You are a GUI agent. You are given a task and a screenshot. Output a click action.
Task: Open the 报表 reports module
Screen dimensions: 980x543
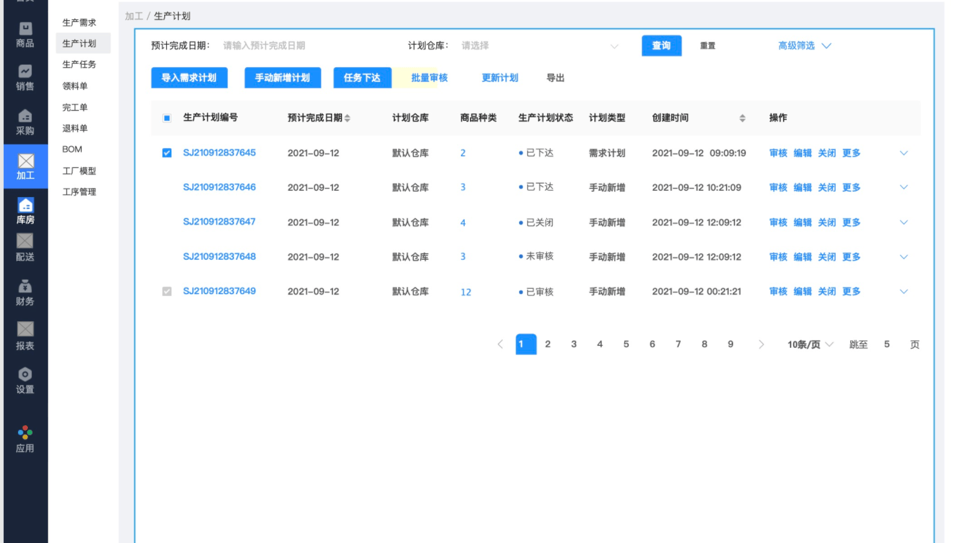tap(25, 337)
